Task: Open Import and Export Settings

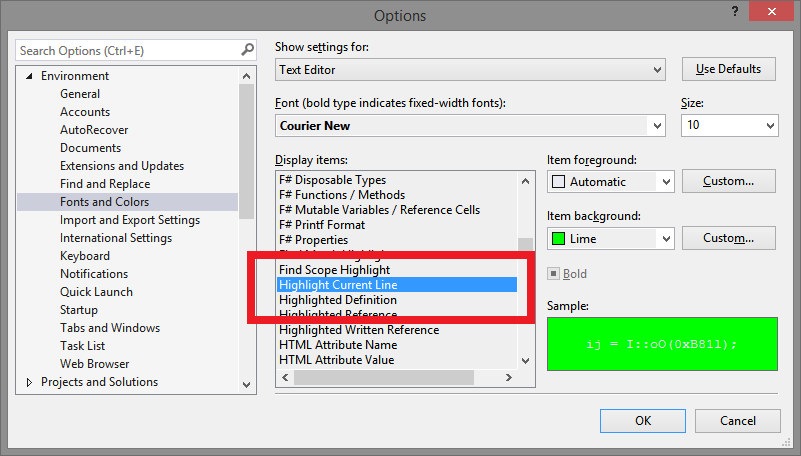Action: coord(130,220)
